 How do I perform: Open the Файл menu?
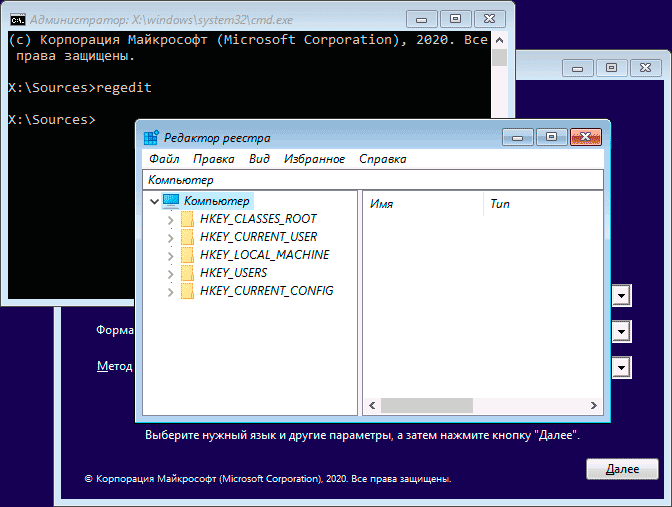click(164, 159)
